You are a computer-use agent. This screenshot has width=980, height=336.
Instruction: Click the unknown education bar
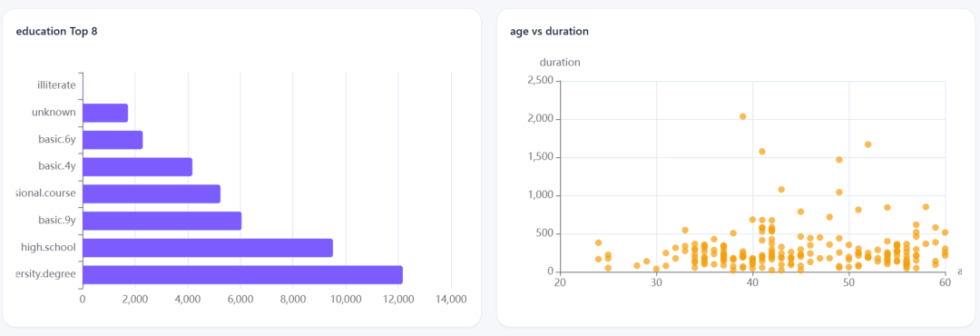105,114
